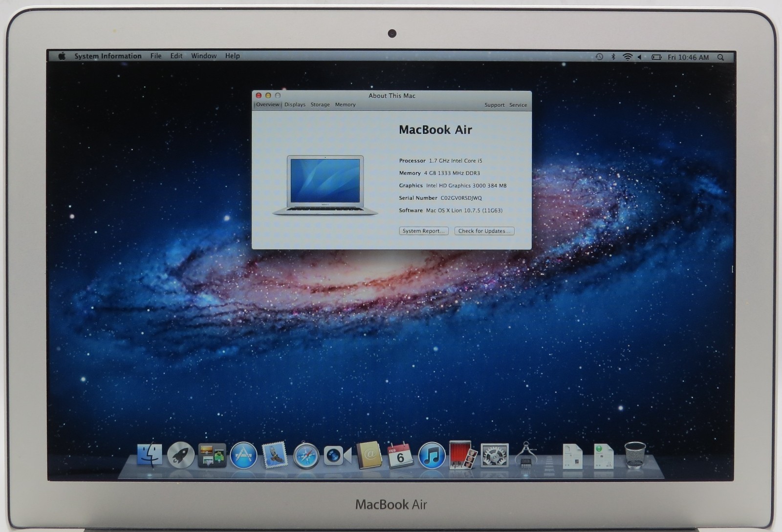Click the Time Machine menu bar icon
Image resolution: width=782 pixels, height=532 pixels.
click(x=599, y=57)
